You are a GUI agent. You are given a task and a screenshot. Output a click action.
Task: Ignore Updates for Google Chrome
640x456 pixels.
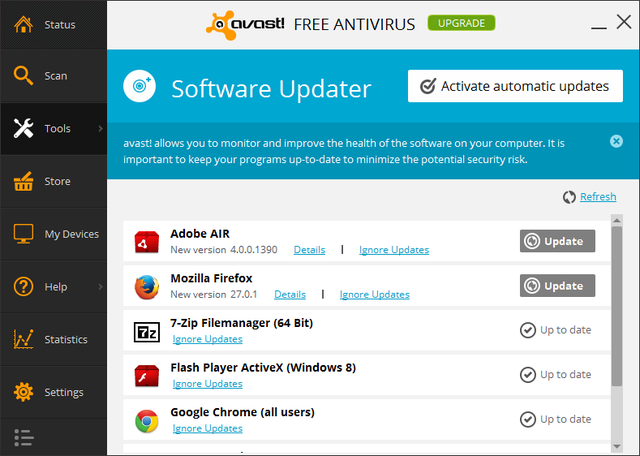207,428
